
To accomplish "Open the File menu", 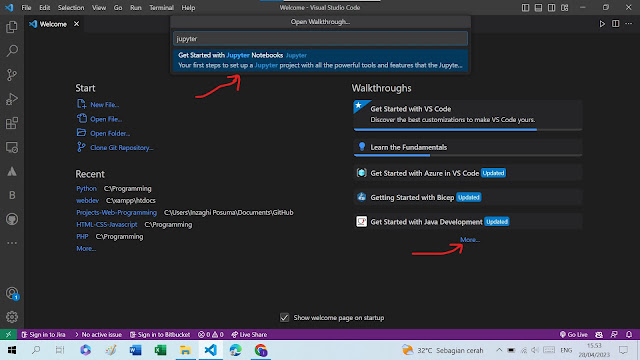I will pyautogui.click(x=26, y=8).
